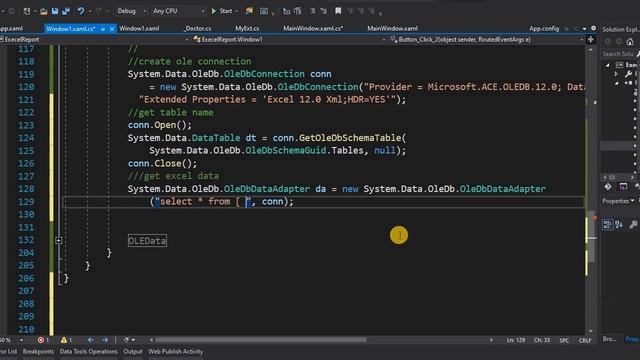
Task: Switch to the App.config tab
Action: [544, 29]
